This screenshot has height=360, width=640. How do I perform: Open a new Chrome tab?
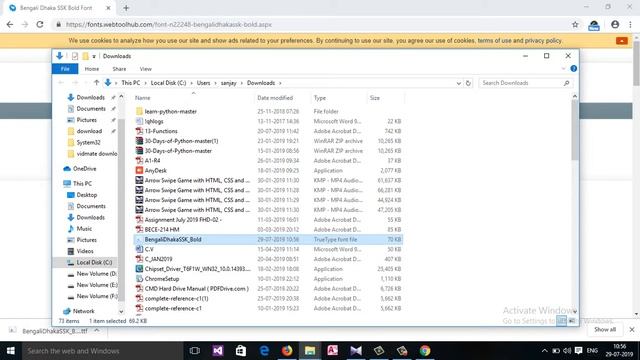pyautogui.click(x=126, y=8)
